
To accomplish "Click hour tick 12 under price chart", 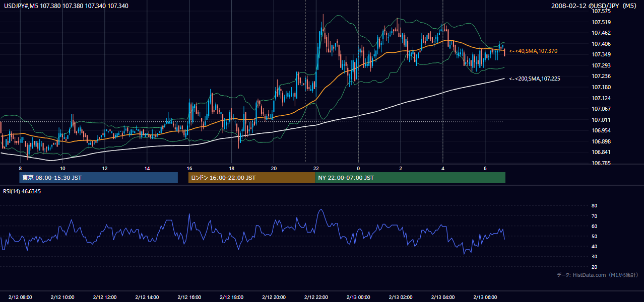I will [104, 168].
